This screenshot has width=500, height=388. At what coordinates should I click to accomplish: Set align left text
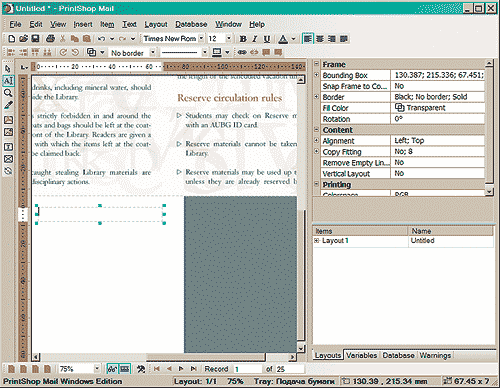(307, 39)
